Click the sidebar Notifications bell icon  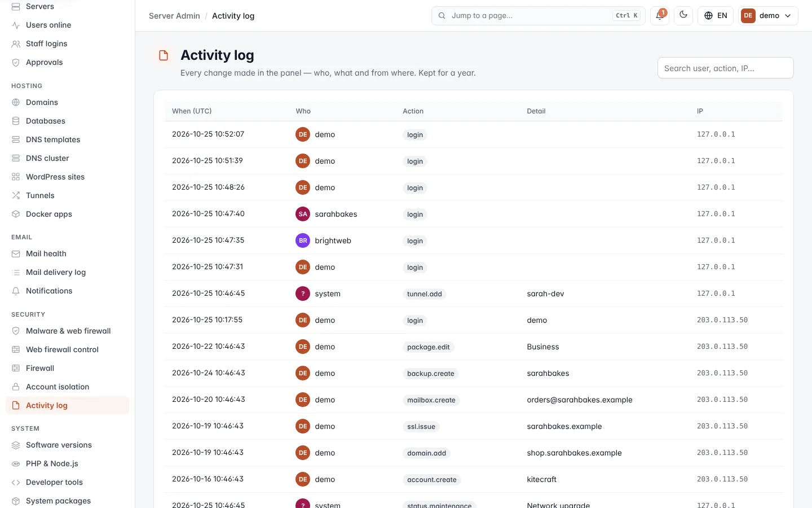click(16, 291)
